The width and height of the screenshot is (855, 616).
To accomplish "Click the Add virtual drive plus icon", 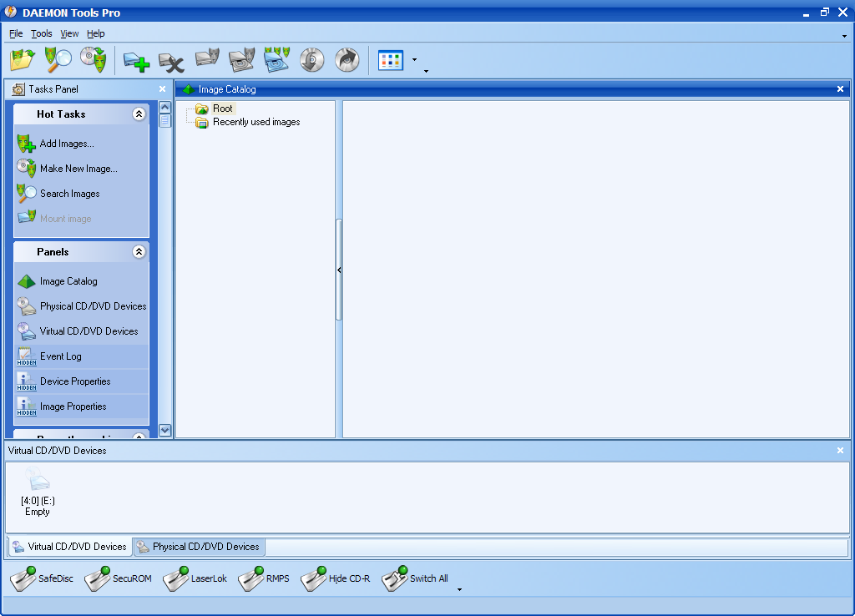I will [136, 60].
